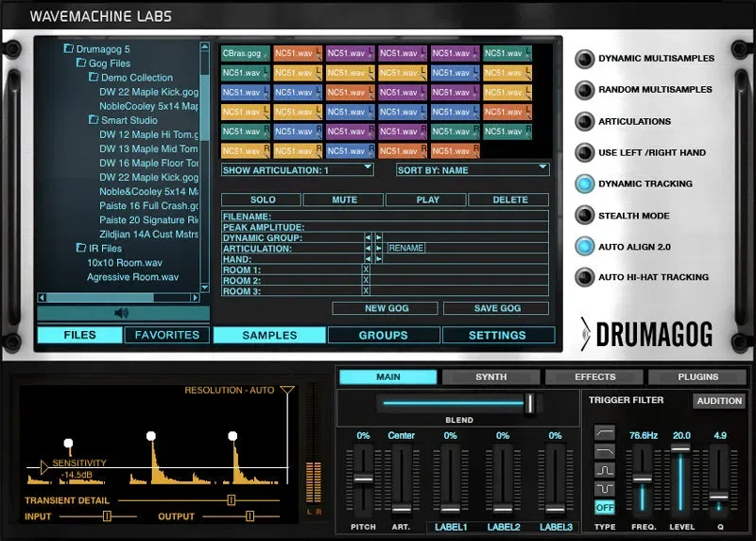Screen dimensions: 756x541
Task: Click browser horizontal scroll left arrow
Action: (x=42, y=298)
